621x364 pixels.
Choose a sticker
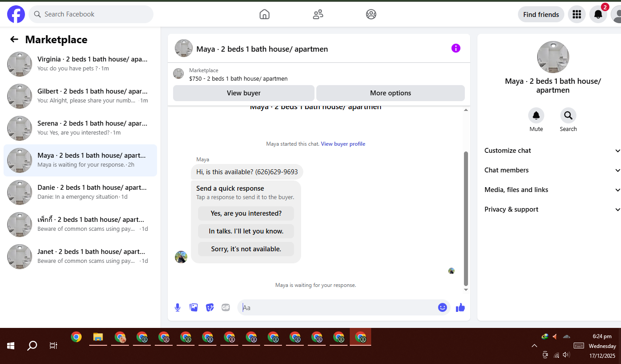click(x=210, y=307)
